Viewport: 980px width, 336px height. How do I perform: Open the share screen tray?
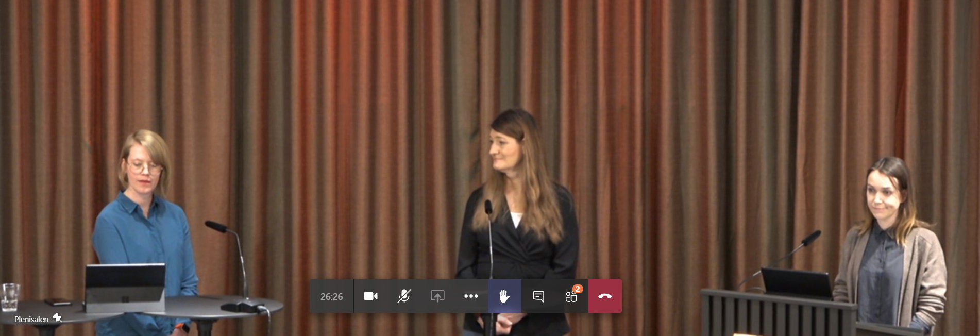[x=437, y=296]
